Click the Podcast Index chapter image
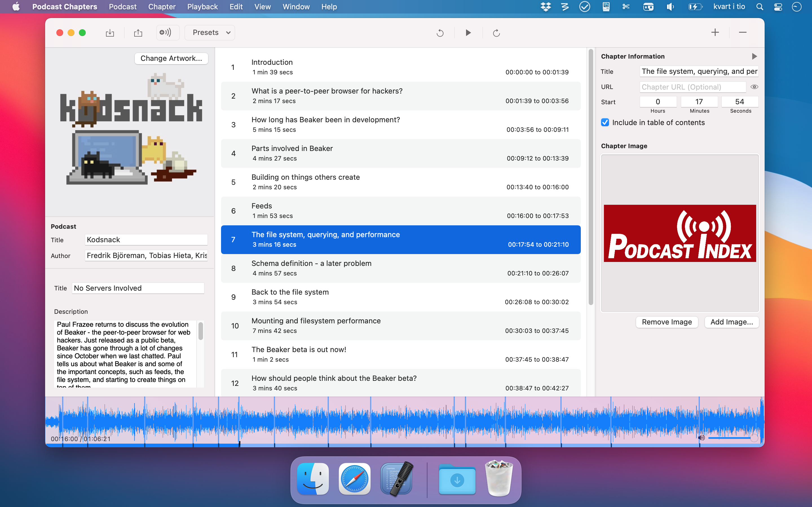Screen dimensions: 812x507 (679, 232)
